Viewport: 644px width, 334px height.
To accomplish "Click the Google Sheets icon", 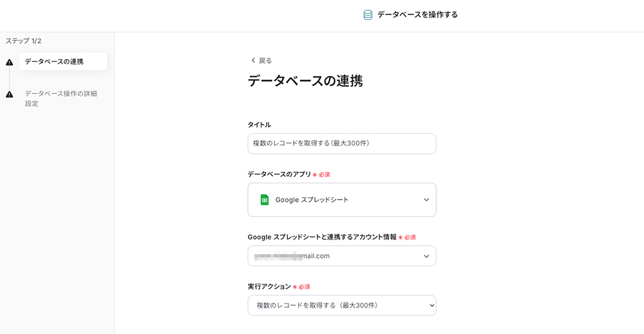I will pyautogui.click(x=264, y=199).
